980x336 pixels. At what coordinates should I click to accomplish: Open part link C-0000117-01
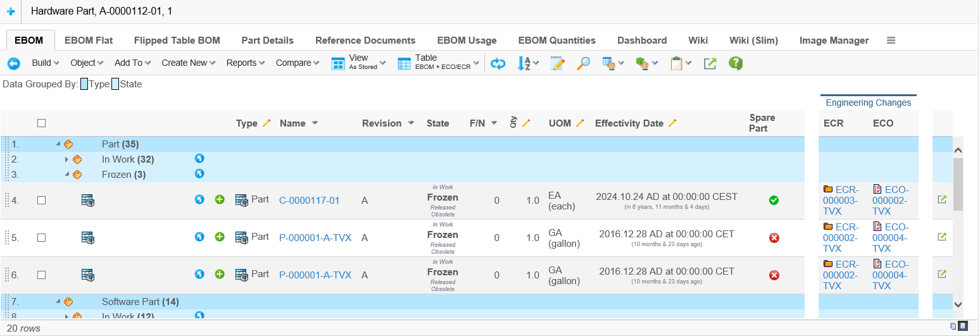point(309,201)
